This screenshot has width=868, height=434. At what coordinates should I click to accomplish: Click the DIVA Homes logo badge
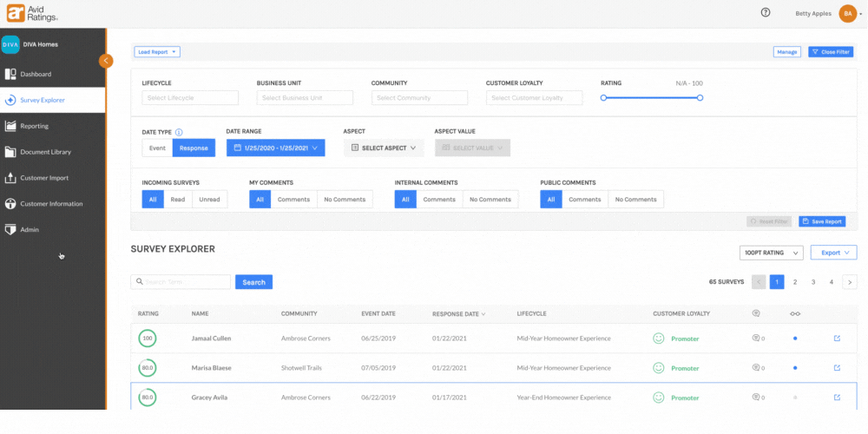pyautogui.click(x=10, y=45)
